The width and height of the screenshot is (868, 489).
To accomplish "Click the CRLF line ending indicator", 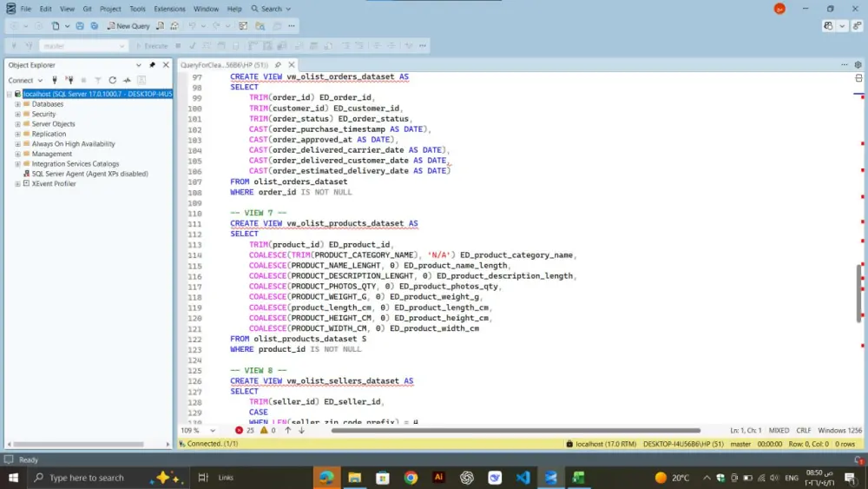I will point(803,430).
